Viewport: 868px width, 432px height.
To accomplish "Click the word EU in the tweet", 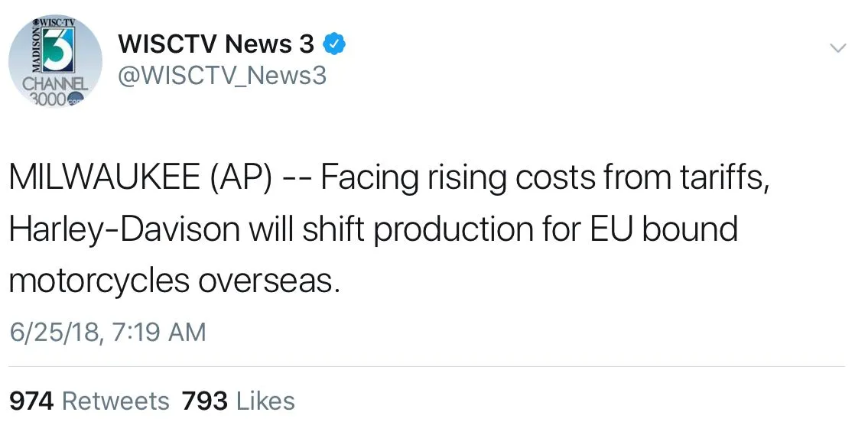I will click(610, 230).
